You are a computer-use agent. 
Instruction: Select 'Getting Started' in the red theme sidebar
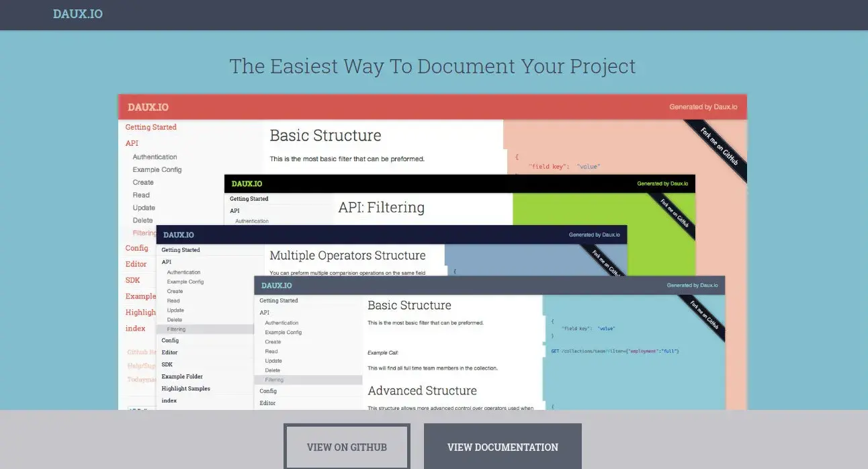tap(151, 127)
